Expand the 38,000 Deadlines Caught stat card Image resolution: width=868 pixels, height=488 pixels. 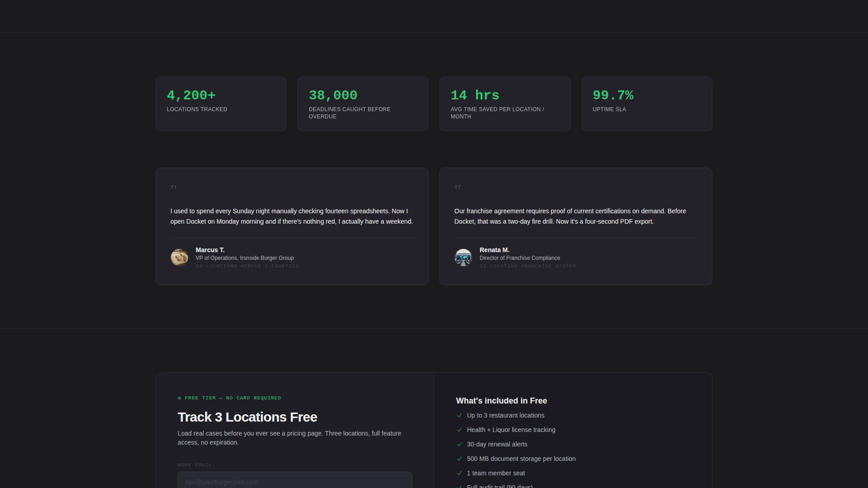[363, 103]
